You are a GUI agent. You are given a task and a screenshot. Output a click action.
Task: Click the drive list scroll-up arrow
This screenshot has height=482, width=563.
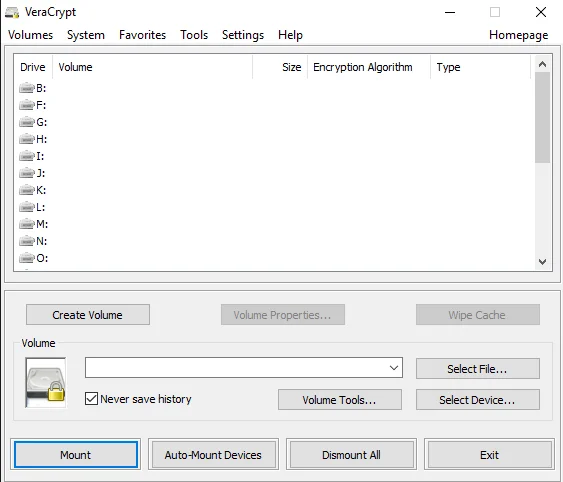(543, 64)
